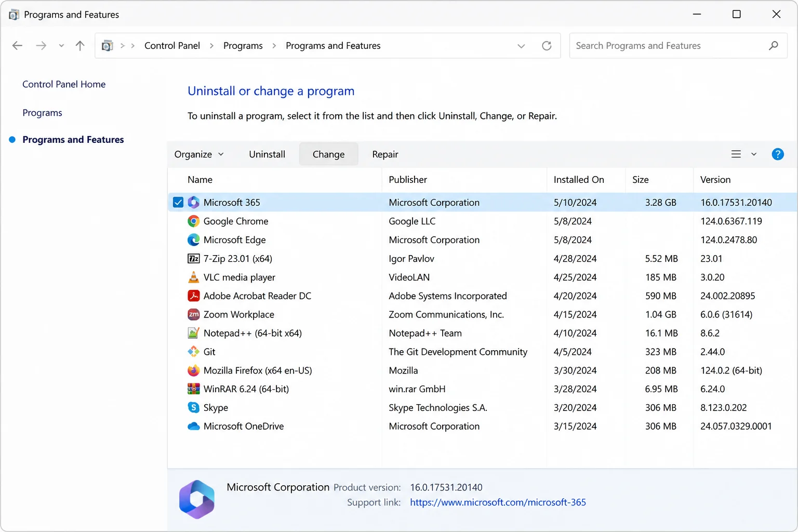The image size is (798, 532).
Task: Select the Microsoft OneDrive row name
Action: [x=244, y=426]
